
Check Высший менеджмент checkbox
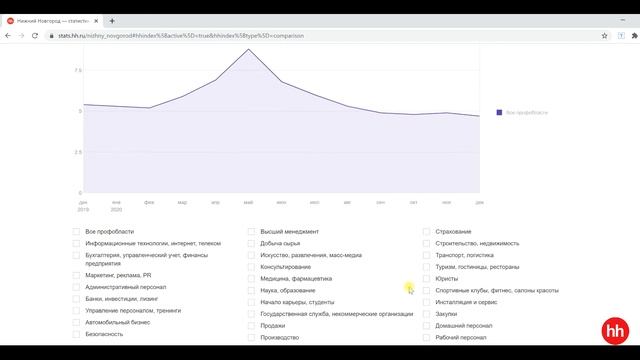point(251,231)
